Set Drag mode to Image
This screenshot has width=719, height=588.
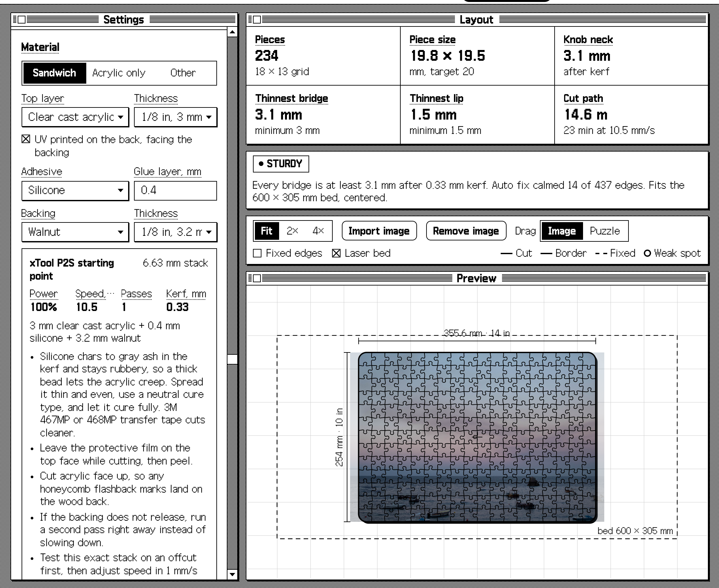point(562,231)
